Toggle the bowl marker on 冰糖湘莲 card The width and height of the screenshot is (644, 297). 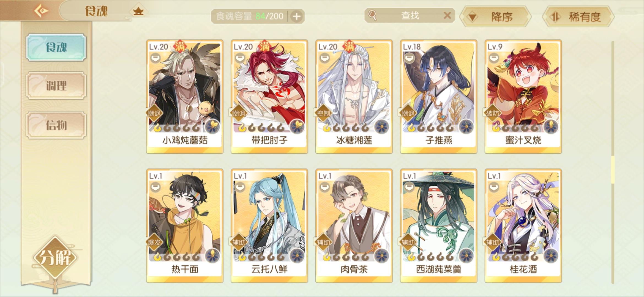pyautogui.click(x=324, y=58)
